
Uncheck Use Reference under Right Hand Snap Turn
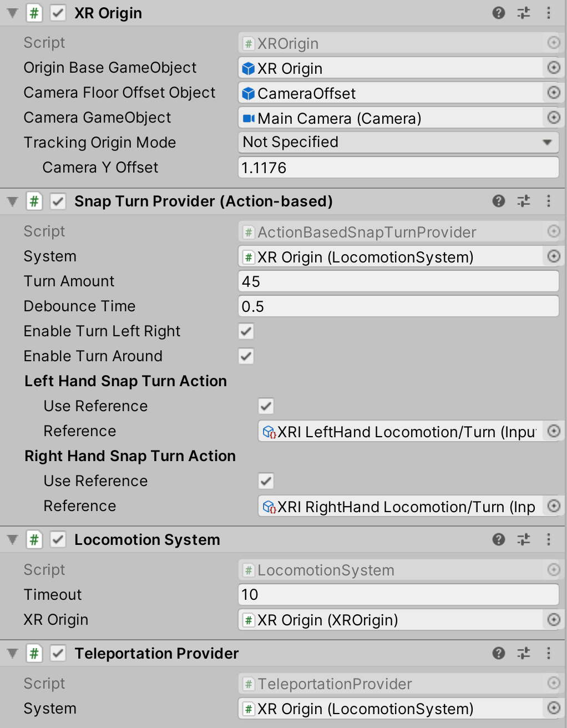(266, 481)
